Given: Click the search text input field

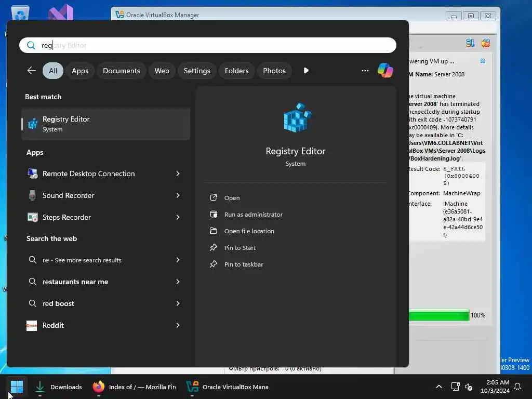Looking at the screenshot, I should click(x=208, y=45).
